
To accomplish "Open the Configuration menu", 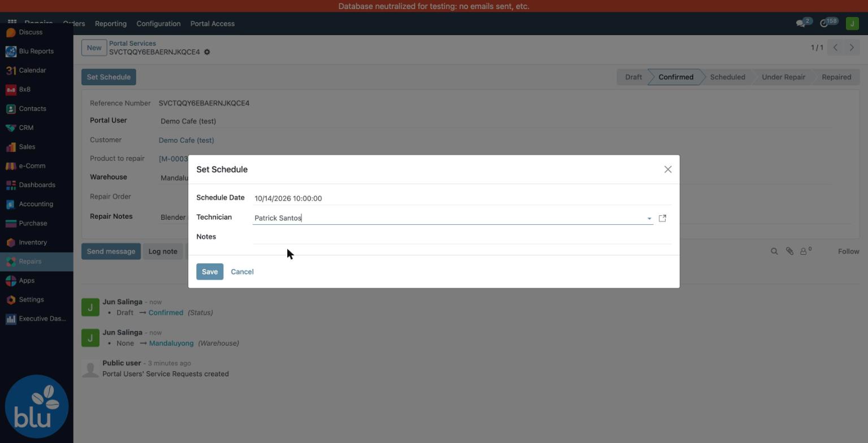I will tap(158, 24).
